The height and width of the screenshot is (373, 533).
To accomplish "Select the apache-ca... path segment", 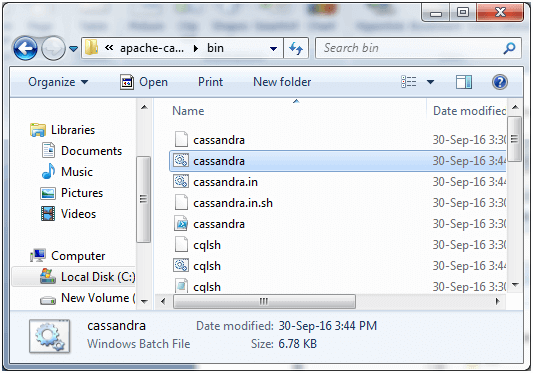I will (x=152, y=48).
